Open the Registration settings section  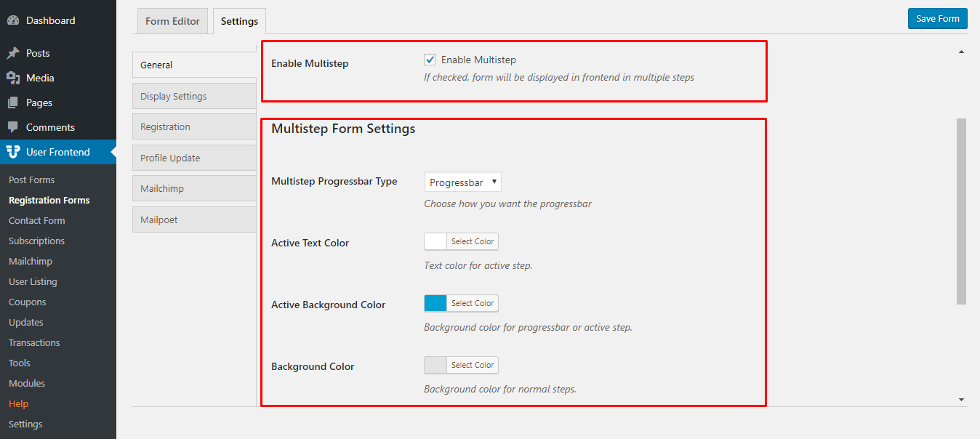pyautogui.click(x=194, y=126)
